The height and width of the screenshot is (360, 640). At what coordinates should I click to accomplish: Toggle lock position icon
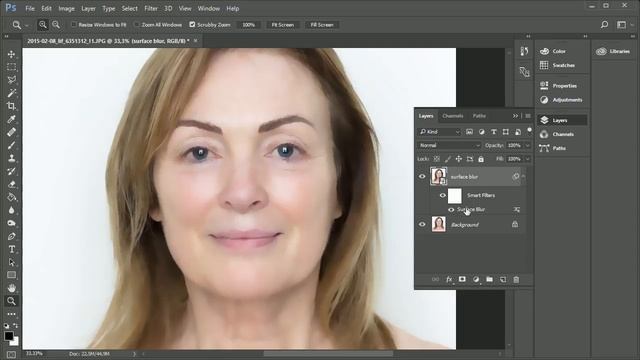pyautogui.click(x=459, y=159)
